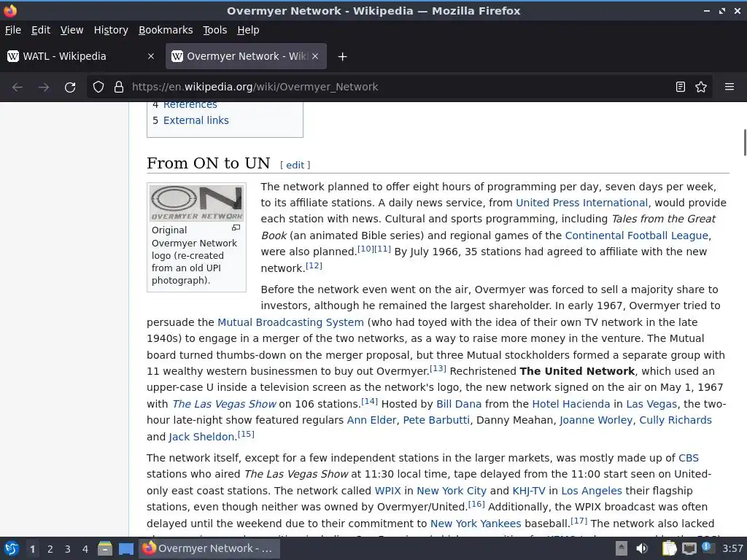
Task: Click the Firefox icon in title bar
Action: pos(10,10)
